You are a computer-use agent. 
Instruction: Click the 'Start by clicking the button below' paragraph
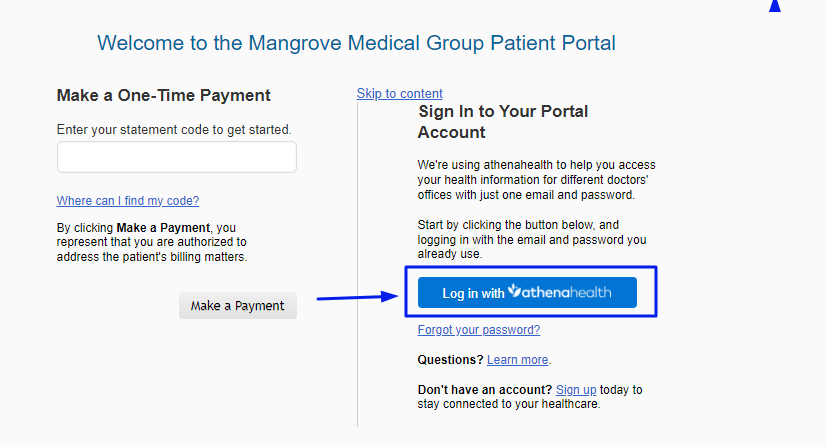(x=532, y=240)
